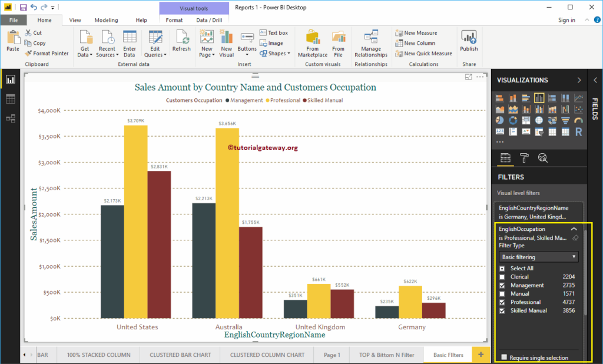Select the line chart visualization icon
The height and width of the screenshot is (364, 603).
tap(578, 98)
